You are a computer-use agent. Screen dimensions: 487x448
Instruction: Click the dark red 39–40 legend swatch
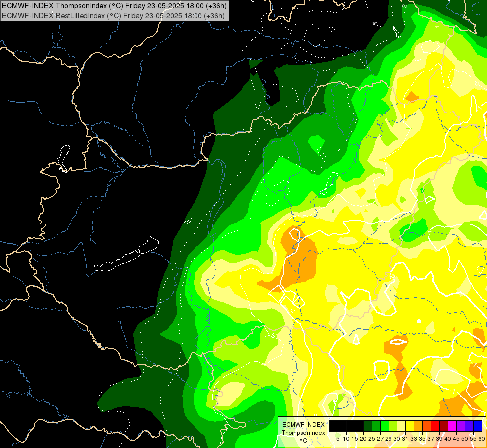(x=444, y=426)
